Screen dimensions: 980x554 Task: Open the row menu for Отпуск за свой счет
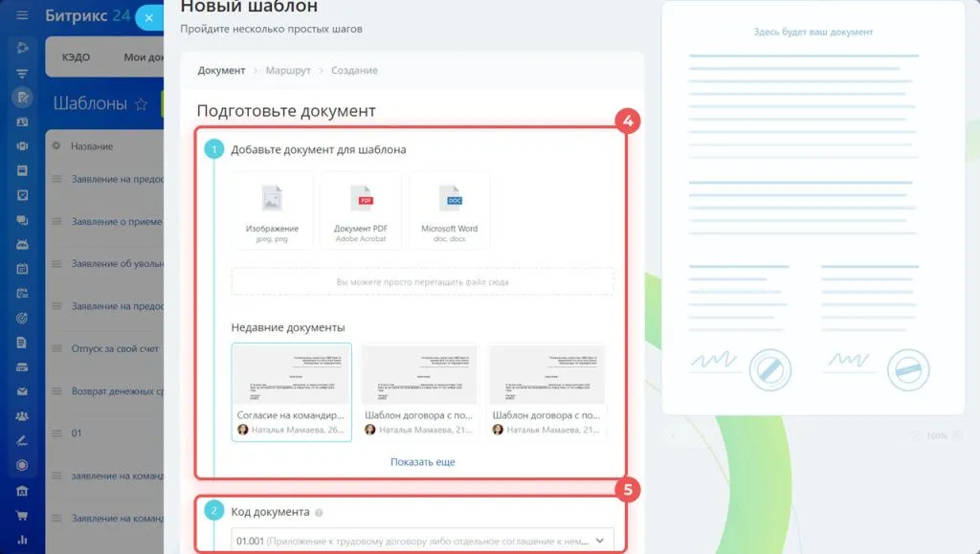[x=56, y=348]
